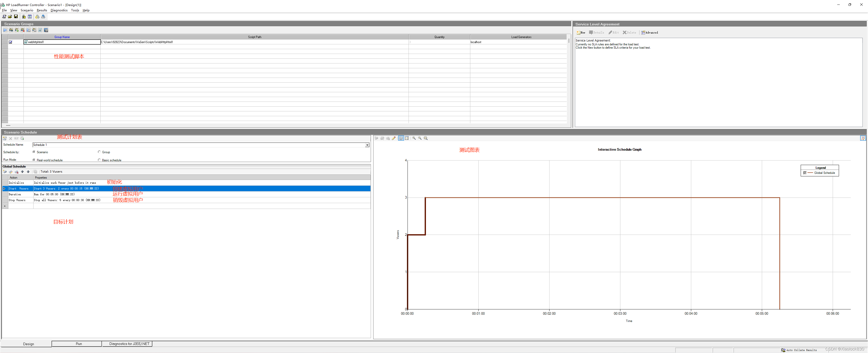This screenshot has height=353, width=868.
Task: Open the Schedule Name dropdown arrow
Action: tap(367, 145)
